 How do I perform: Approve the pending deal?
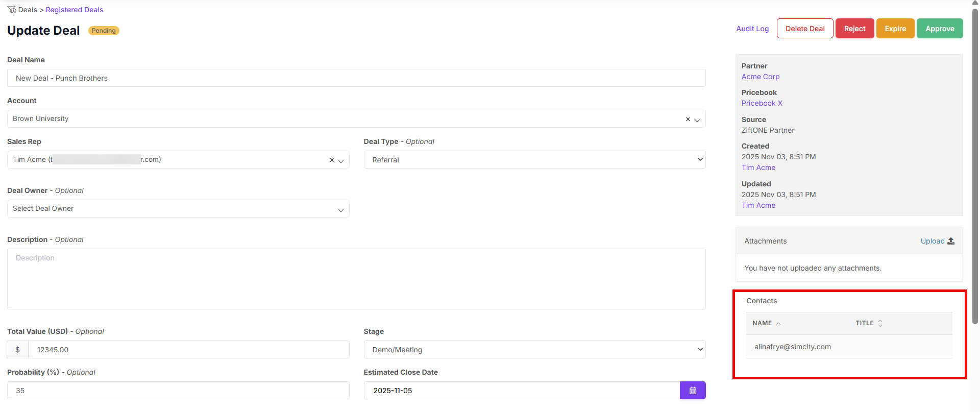pyautogui.click(x=939, y=28)
